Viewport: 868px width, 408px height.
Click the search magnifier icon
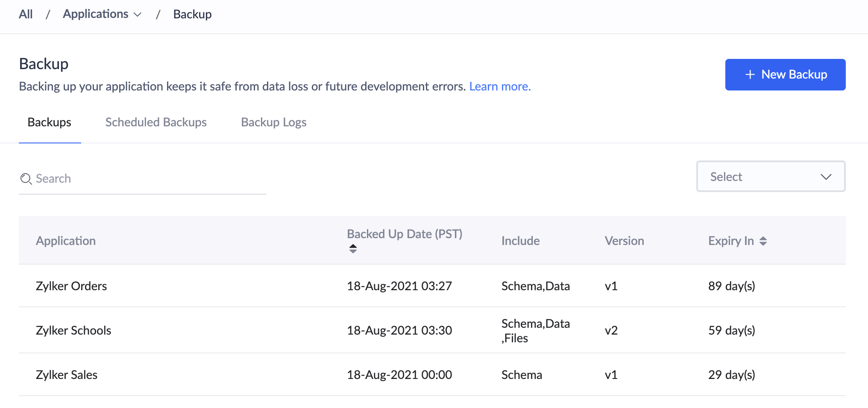(x=26, y=179)
